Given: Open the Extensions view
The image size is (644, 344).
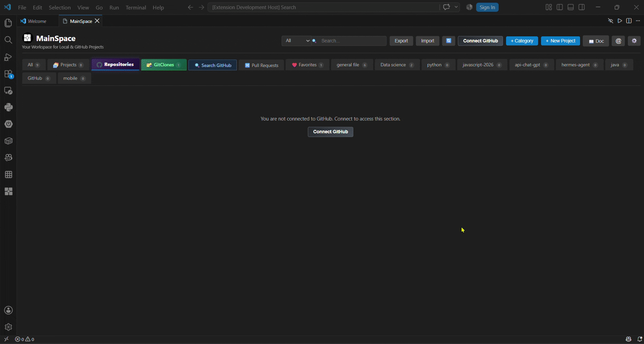Looking at the screenshot, I should point(8,74).
